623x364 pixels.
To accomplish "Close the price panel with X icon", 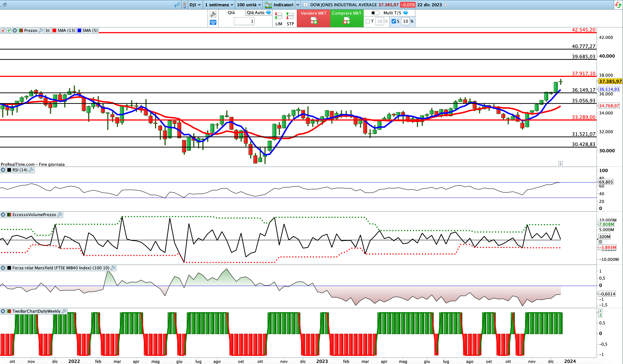I will [x=15, y=30].
